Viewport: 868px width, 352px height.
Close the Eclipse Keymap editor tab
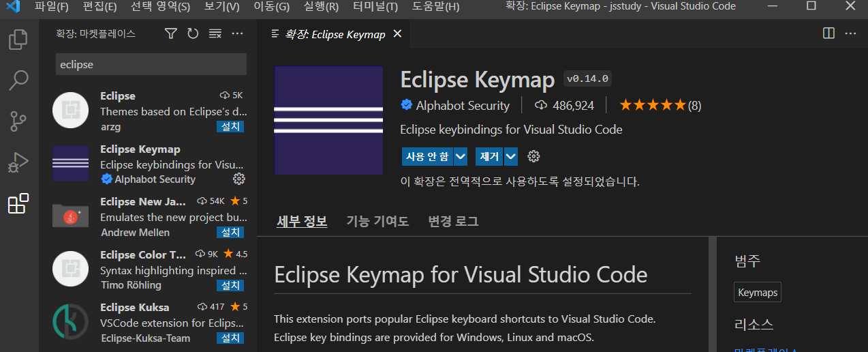tap(397, 33)
